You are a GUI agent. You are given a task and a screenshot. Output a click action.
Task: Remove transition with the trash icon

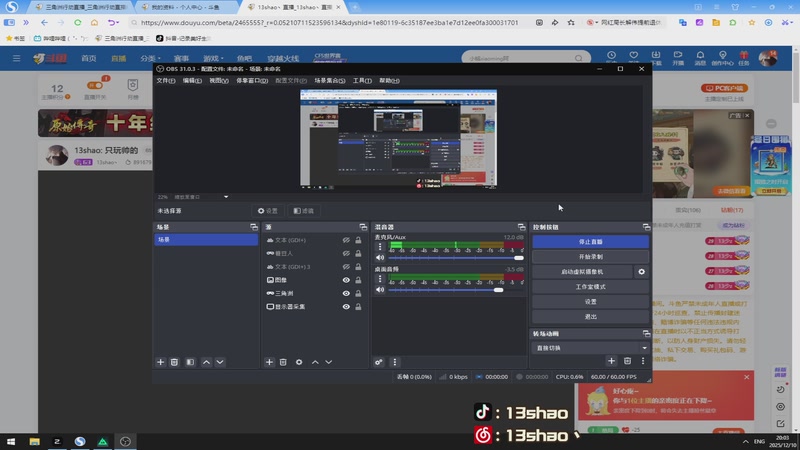pos(628,361)
